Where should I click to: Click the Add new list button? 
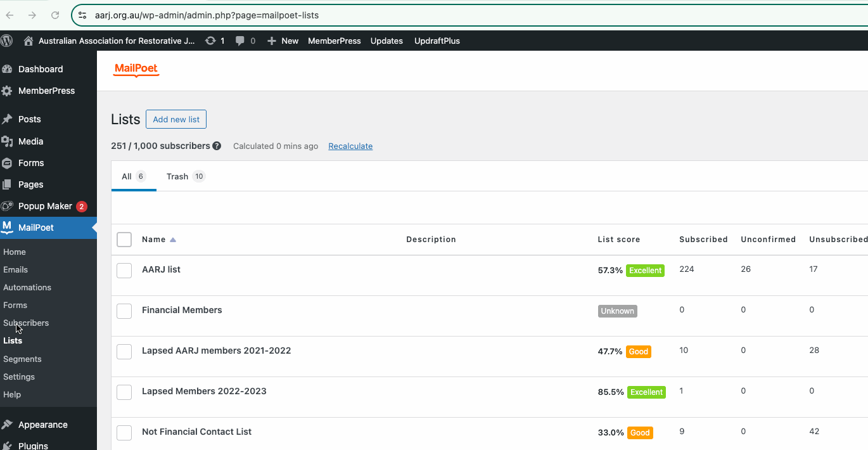click(x=176, y=119)
